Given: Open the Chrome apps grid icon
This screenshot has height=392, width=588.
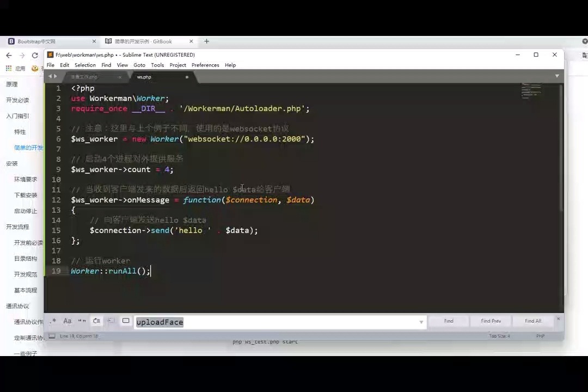Looking at the screenshot, I should coord(8,68).
